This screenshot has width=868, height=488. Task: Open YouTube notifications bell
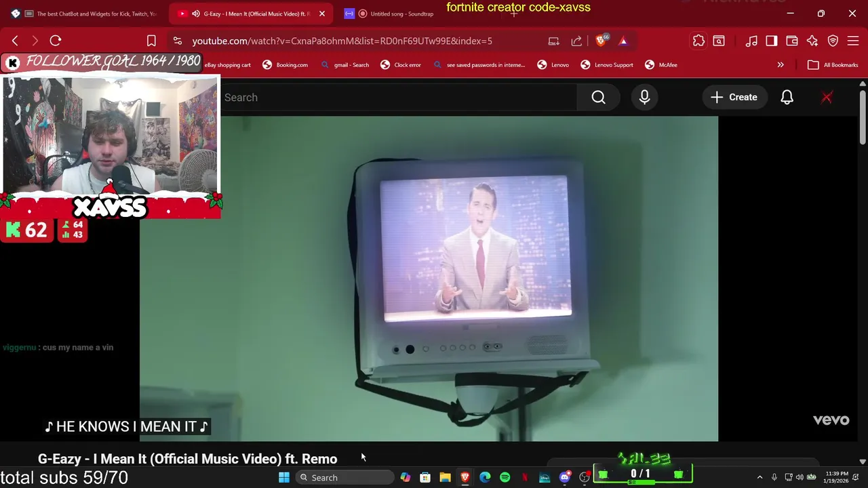[x=787, y=98]
